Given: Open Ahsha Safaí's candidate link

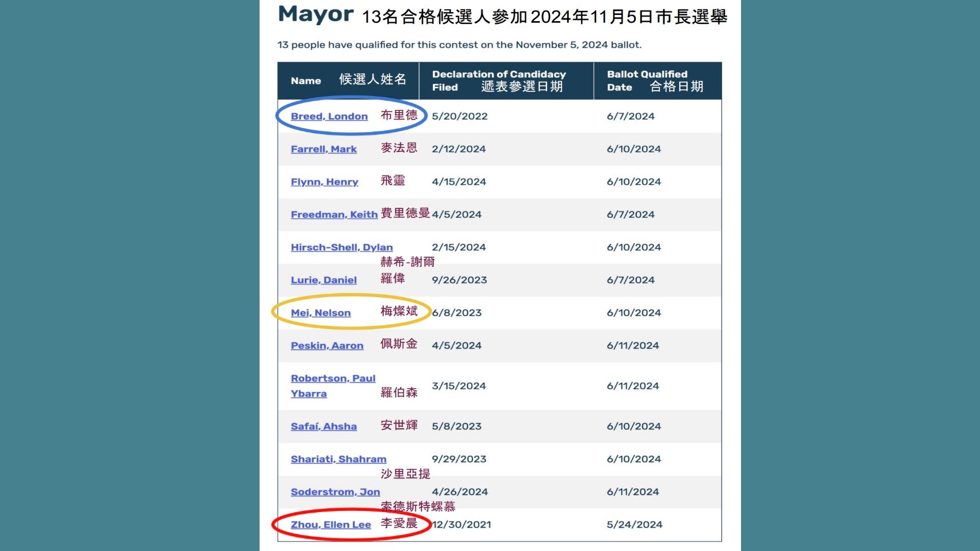Looking at the screenshot, I should point(324,426).
